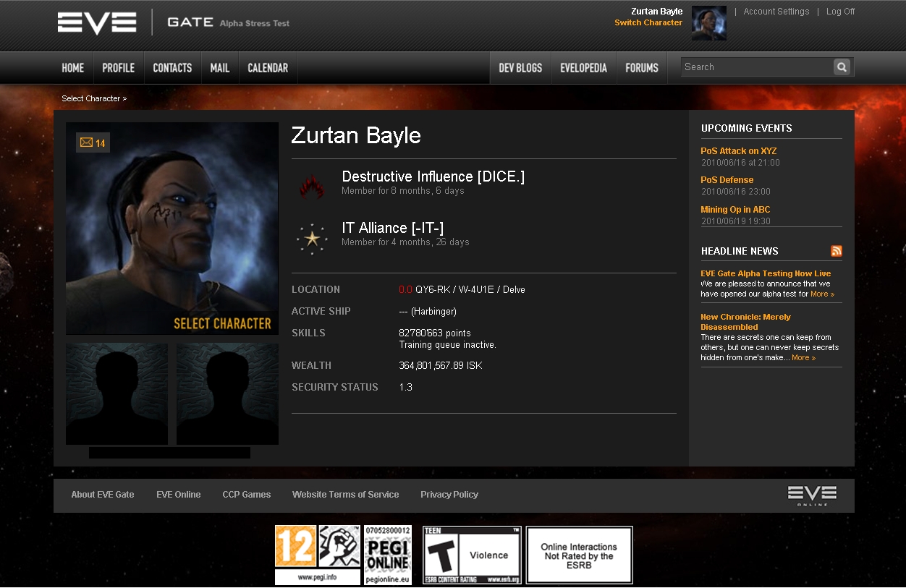Click the character avatar in top header
Image resolution: width=906 pixels, height=588 pixels.
(x=709, y=23)
